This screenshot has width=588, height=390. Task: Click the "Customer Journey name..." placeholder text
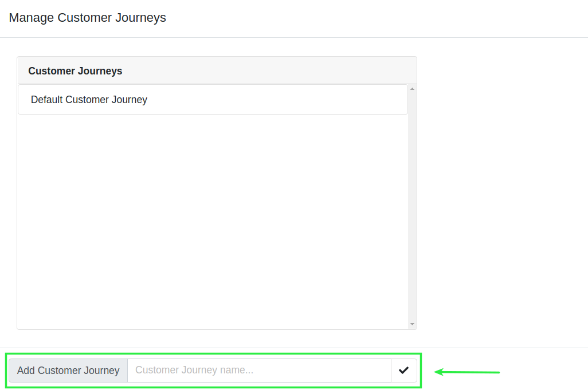194,370
